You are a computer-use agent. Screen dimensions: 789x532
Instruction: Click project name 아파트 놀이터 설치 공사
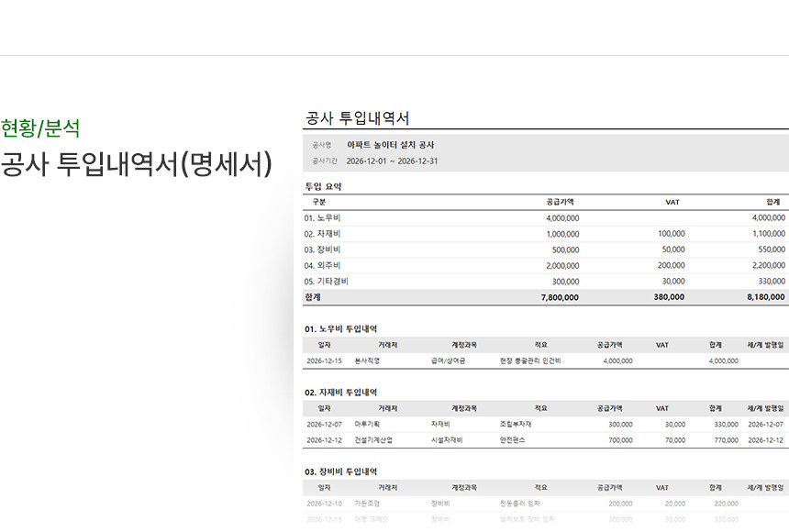391,145
